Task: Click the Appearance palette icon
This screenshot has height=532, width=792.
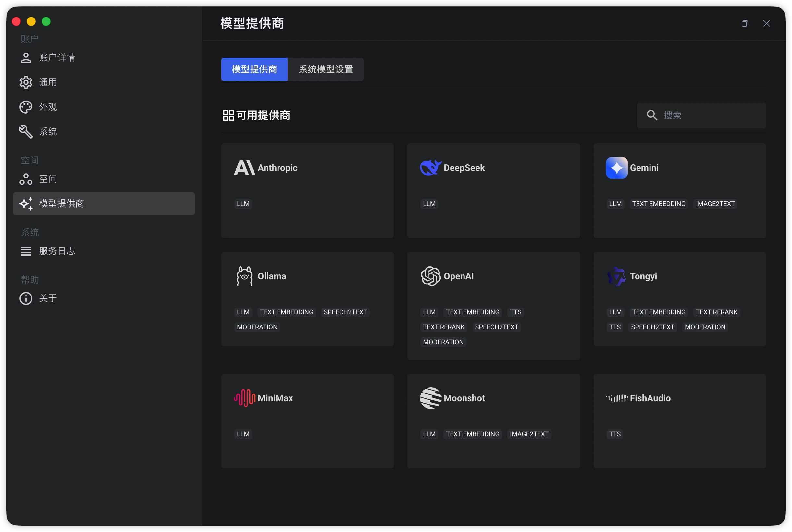Action: pyautogui.click(x=26, y=107)
